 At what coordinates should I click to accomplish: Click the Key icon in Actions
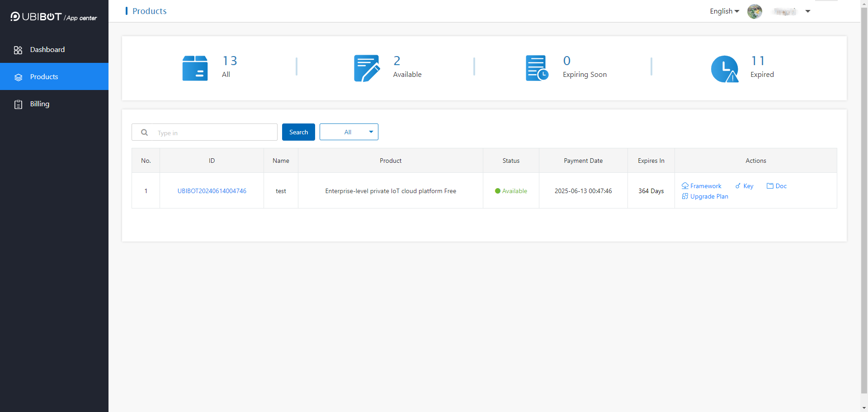coord(738,186)
